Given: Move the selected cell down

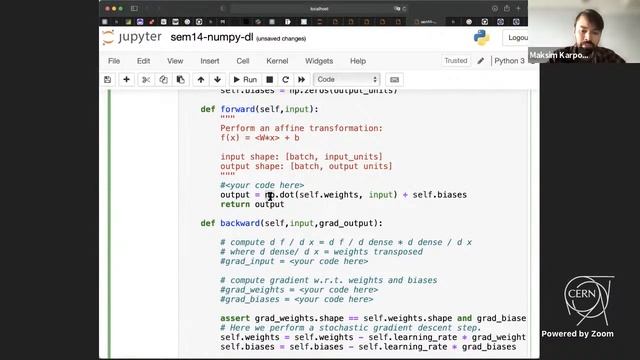Looking at the screenshot, I should point(218,80).
